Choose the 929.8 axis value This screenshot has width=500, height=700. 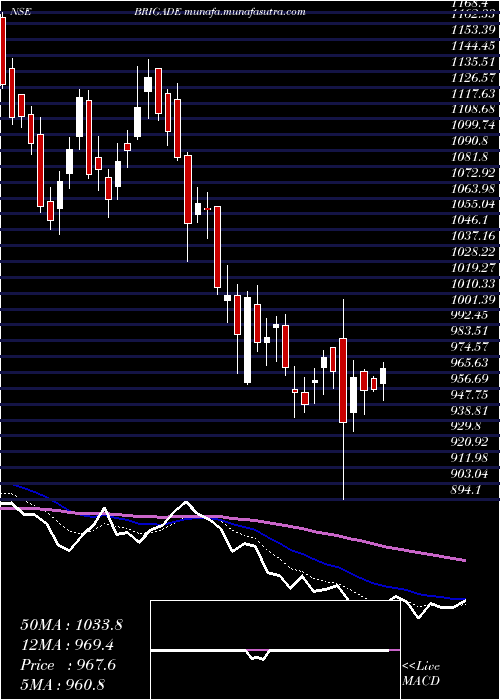468,428
